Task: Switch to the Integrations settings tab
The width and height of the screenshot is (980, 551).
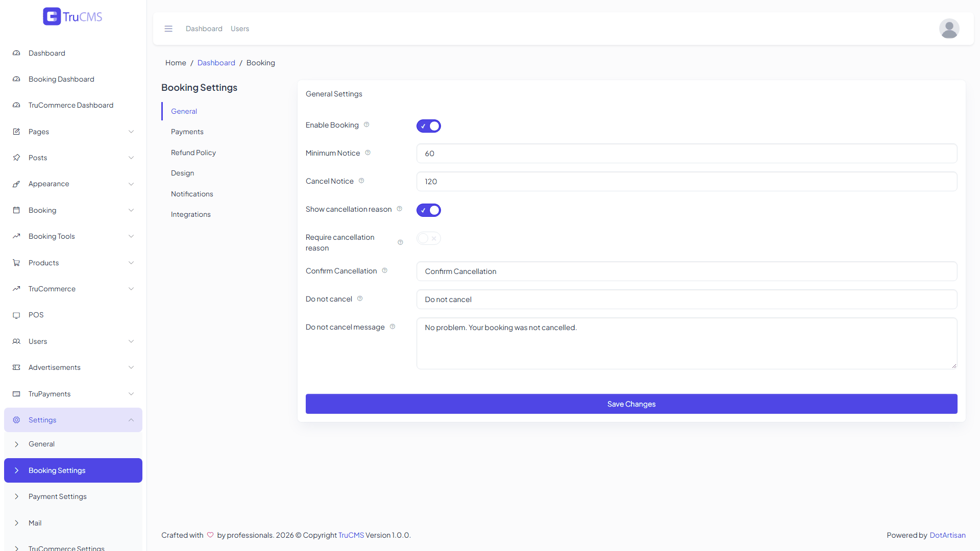Action: pyautogui.click(x=191, y=214)
